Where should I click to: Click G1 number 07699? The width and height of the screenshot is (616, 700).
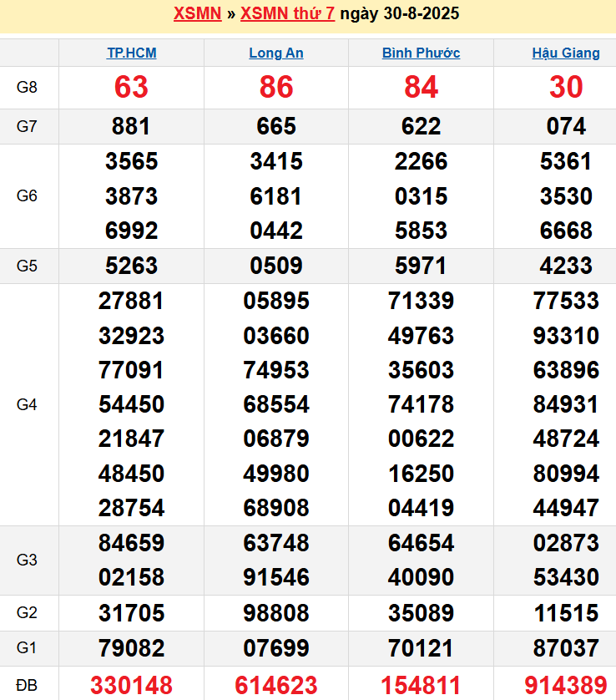(x=276, y=648)
